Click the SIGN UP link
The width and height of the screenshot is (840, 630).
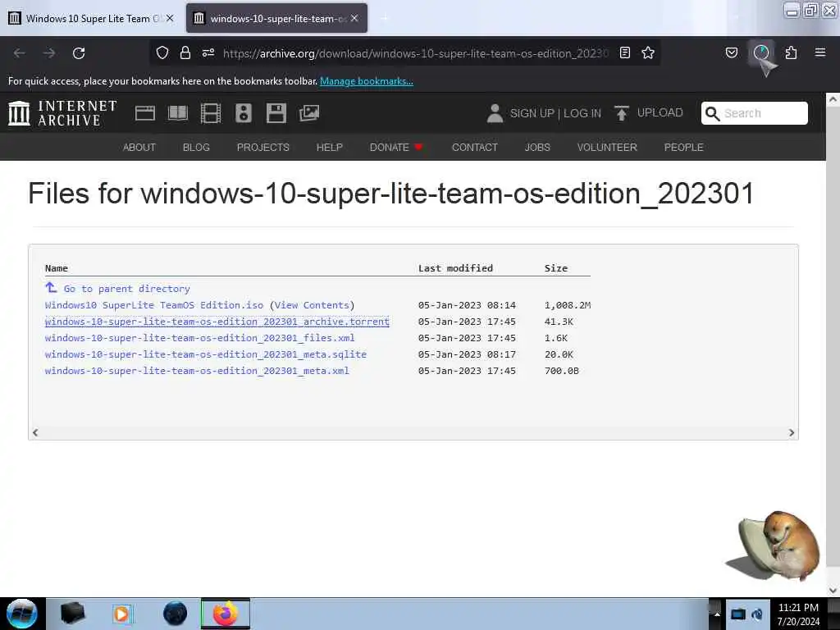(x=532, y=113)
